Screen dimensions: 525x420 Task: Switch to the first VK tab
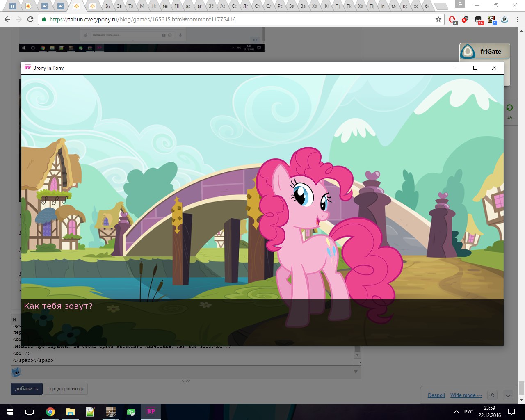point(44,6)
